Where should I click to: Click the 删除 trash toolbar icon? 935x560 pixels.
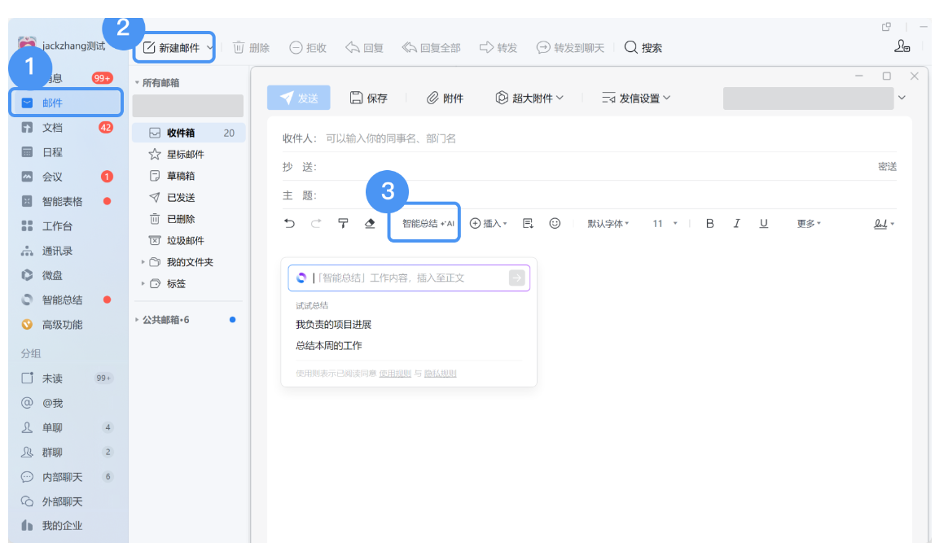(239, 48)
